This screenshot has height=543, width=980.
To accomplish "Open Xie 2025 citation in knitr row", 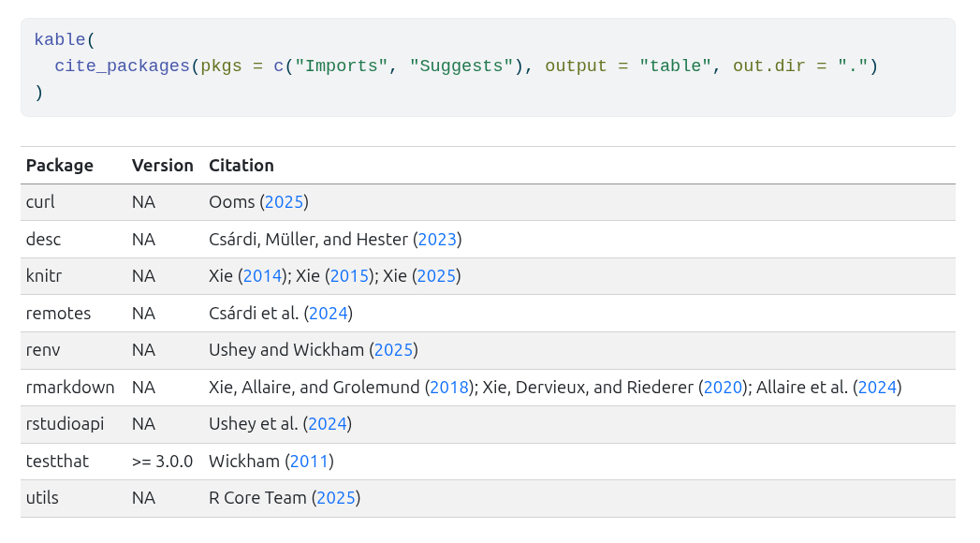I will 436,276.
